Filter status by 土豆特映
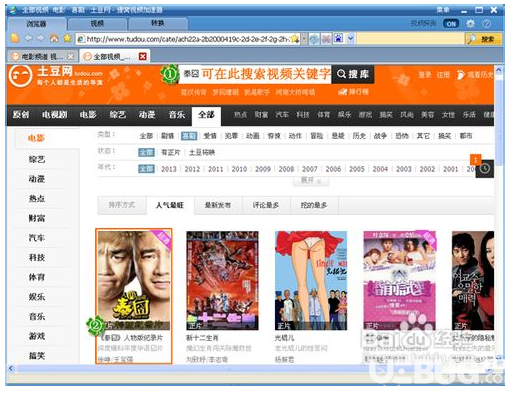 coord(202,152)
